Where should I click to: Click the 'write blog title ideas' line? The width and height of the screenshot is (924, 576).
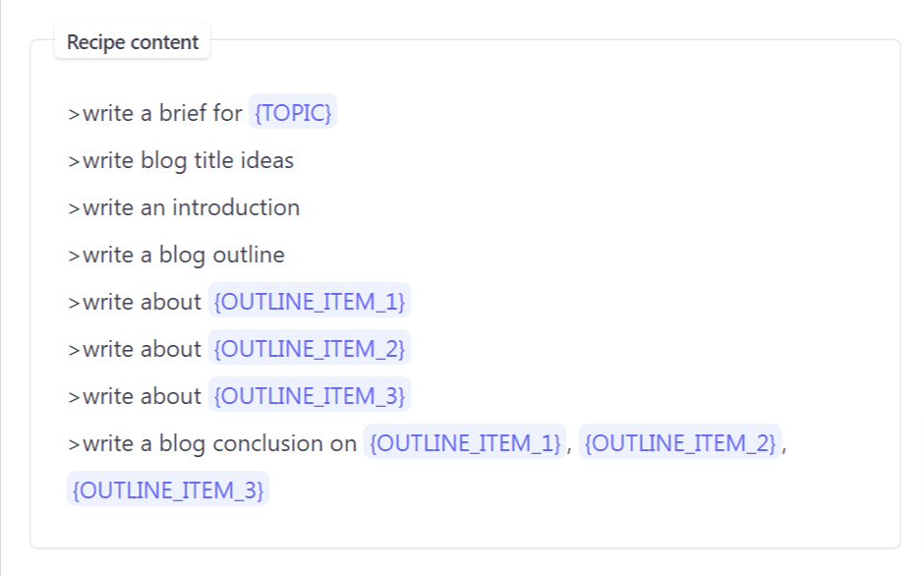click(x=181, y=160)
